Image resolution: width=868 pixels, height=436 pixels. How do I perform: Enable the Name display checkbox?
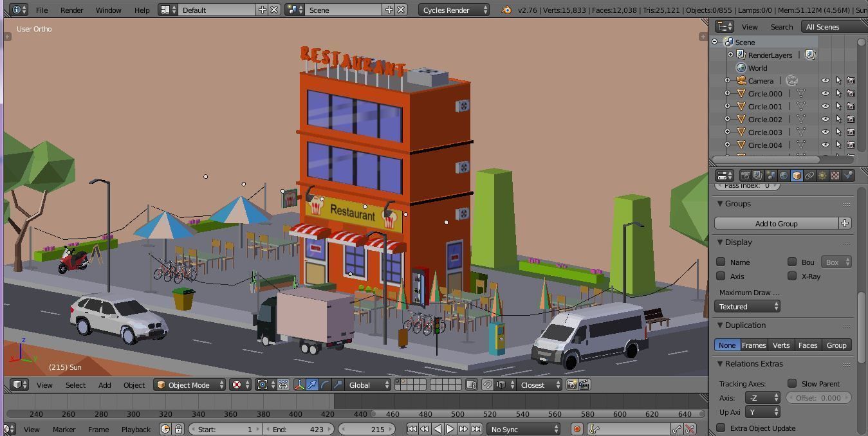721,262
